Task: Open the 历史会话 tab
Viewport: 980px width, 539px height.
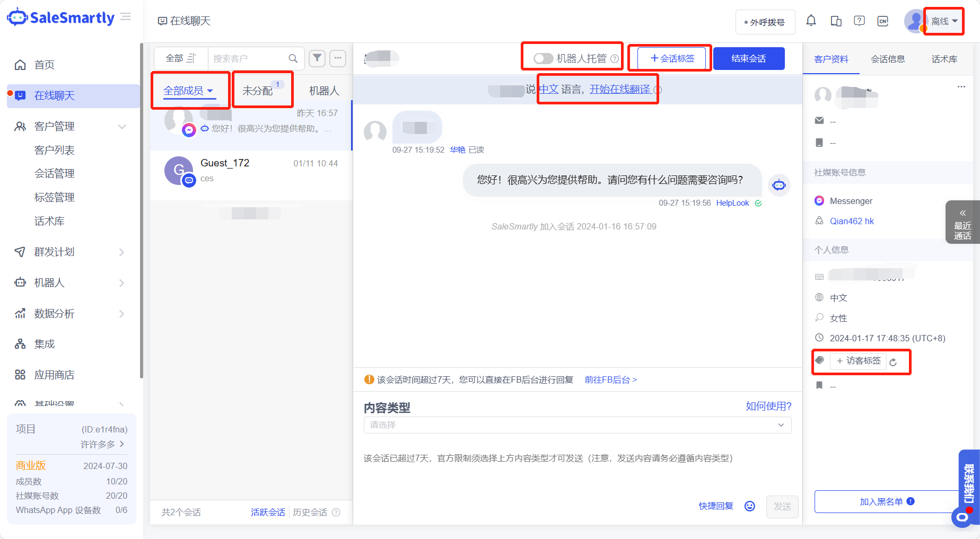Action: 310,512
